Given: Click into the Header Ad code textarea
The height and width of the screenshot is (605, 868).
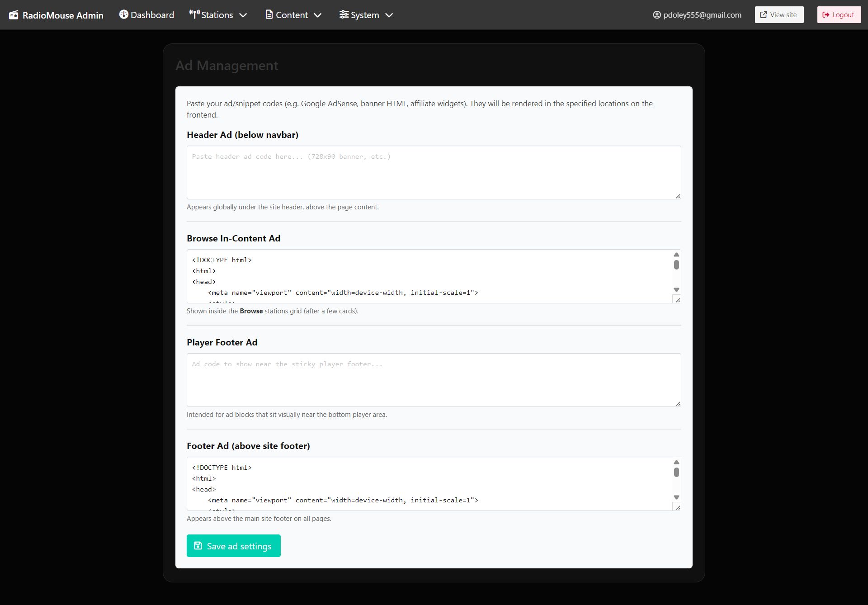Looking at the screenshot, I should point(433,172).
